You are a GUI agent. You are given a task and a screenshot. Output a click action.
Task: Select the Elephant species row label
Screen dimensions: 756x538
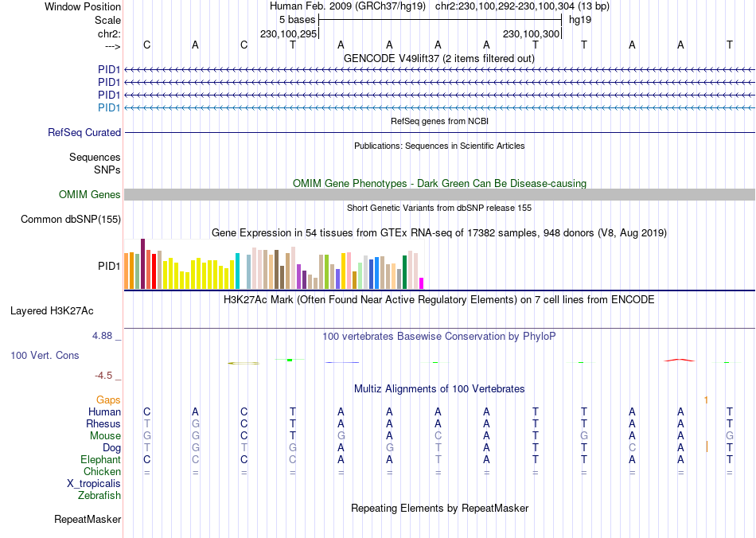tap(100, 459)
